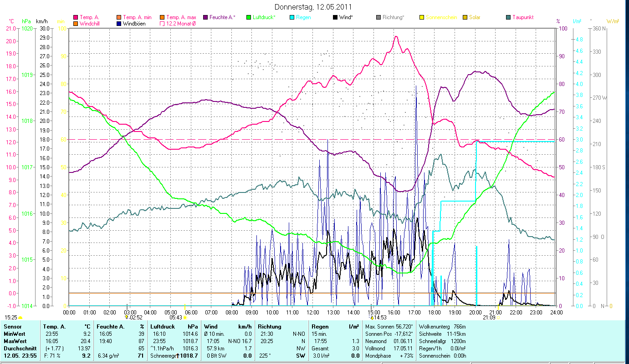Click the teal Taupunkt legend marker

pyautogui.click(x=508, y=17)
